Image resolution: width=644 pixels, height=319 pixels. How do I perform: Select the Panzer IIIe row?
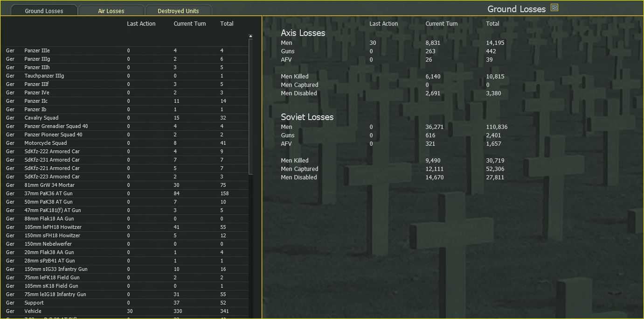[126, 50]
